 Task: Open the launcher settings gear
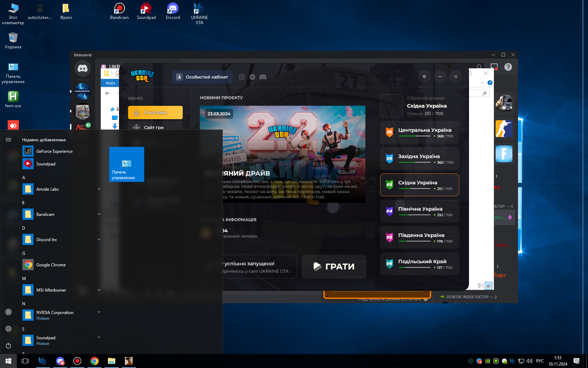[x=424, y=76]
